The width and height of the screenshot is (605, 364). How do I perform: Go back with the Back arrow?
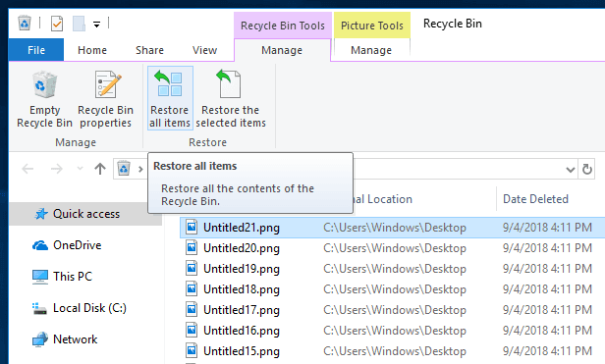point(27,169)
